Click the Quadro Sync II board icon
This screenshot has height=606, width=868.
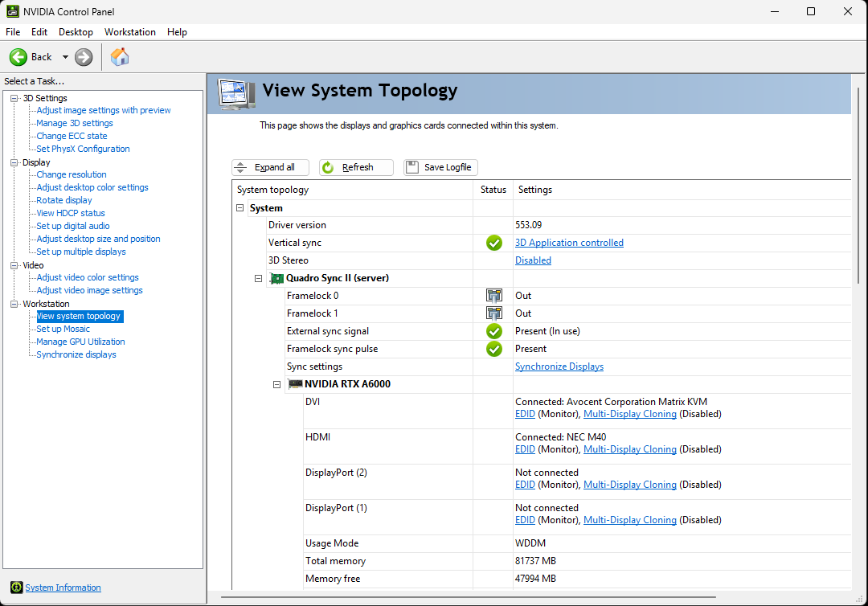pos(276,278)
